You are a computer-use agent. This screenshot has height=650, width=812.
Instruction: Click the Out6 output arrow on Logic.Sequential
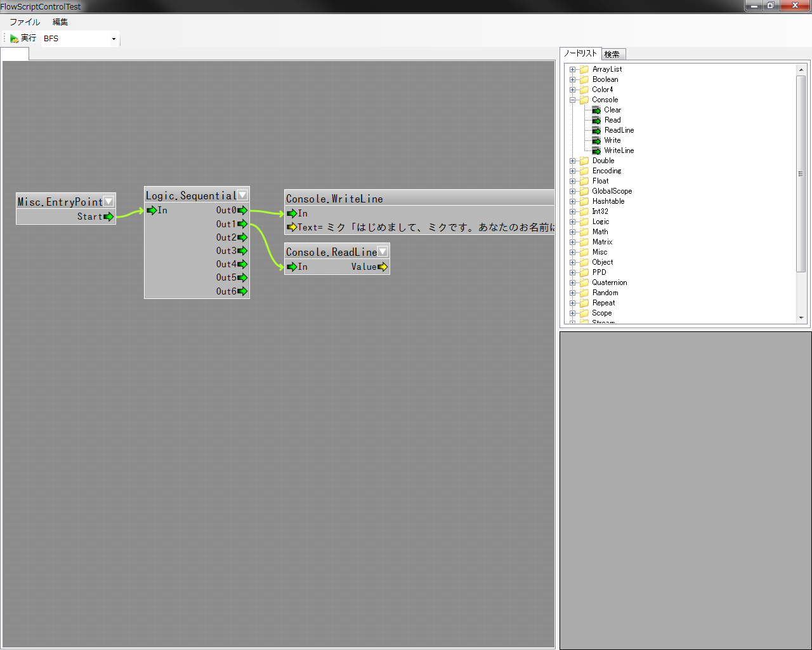pos(242,291)
